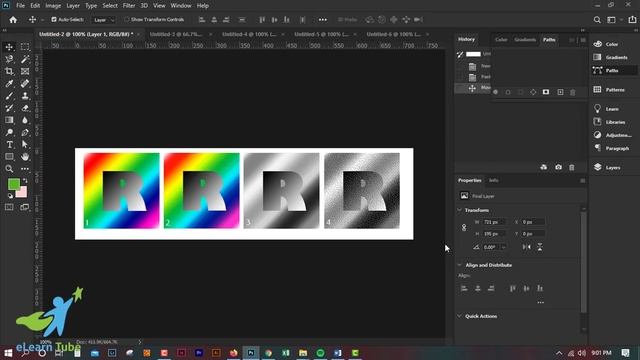Create new snapshot with camera icon
Viewport: 640px width, 360px height.
coord(558,167)
